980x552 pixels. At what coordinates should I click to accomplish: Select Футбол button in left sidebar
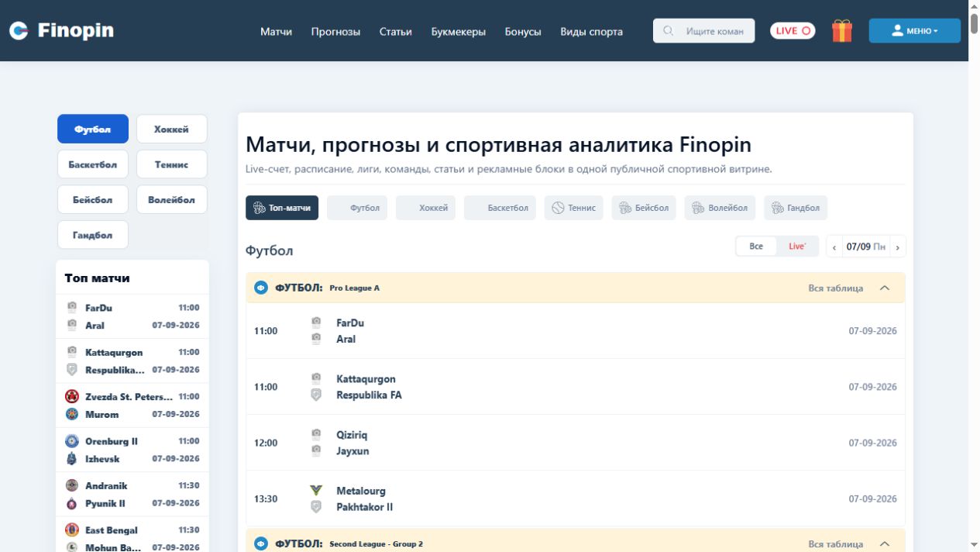pyautogui.click(x=93, y=129)
